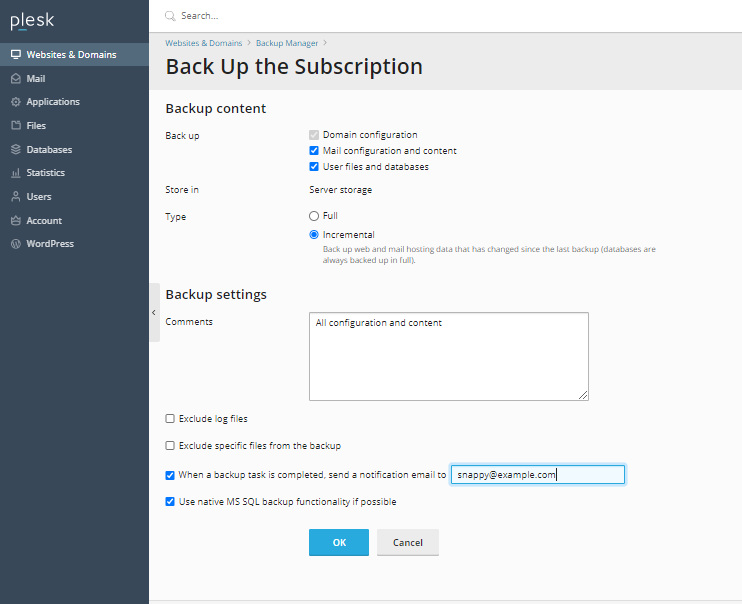This screenshot has height=604, width=742.
Task: Click the search magnifier icon
Action: point(170,16)
